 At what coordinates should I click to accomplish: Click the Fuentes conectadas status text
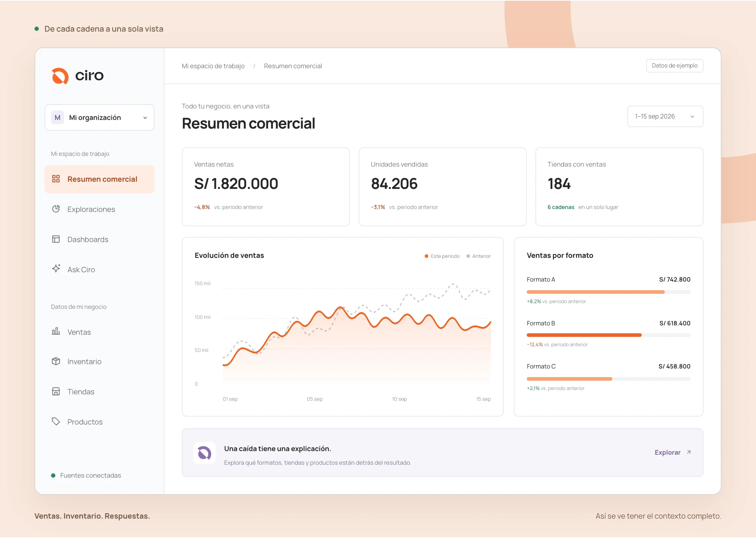[91, 476]
